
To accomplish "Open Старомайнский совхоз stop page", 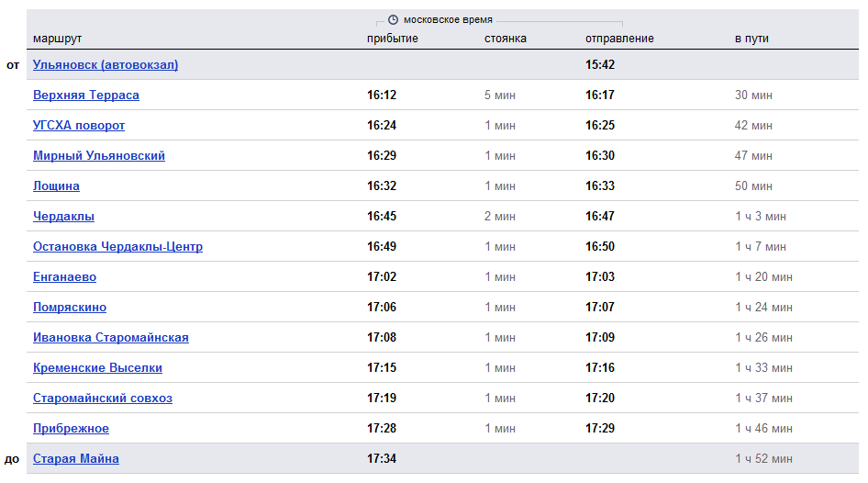I will [x=103, y=399].
